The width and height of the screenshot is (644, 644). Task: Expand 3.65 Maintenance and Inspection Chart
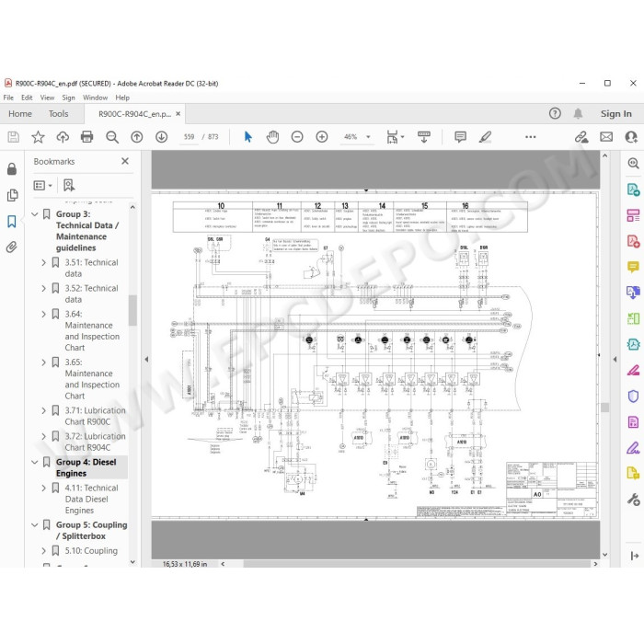click(43, 362)
